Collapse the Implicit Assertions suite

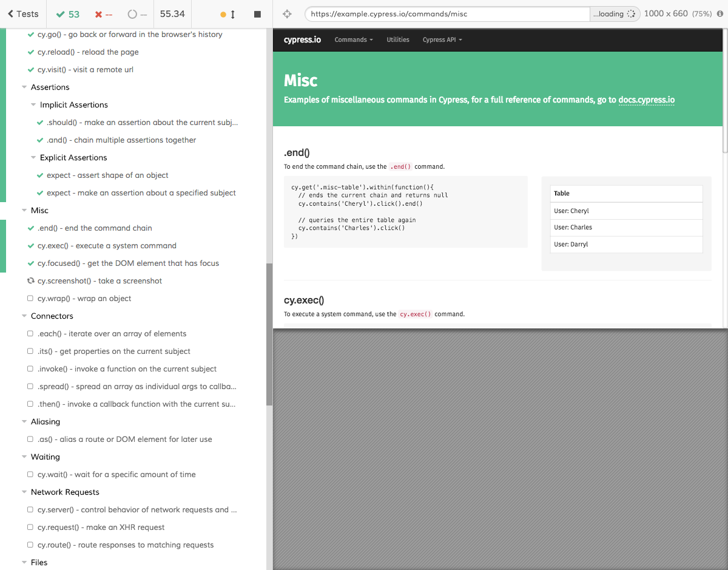coord(34,105)
